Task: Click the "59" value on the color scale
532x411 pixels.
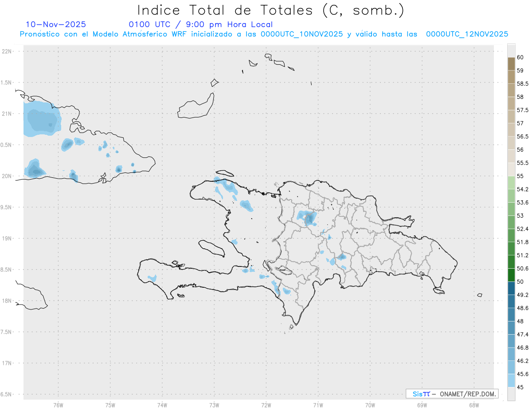Action: point(520,70)
